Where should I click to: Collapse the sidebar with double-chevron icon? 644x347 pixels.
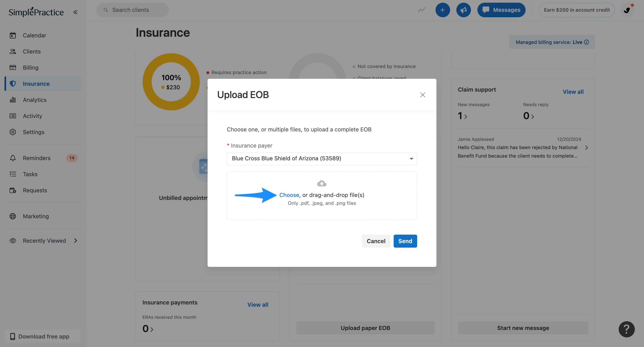pyautogui.click(x=75, y=12)
